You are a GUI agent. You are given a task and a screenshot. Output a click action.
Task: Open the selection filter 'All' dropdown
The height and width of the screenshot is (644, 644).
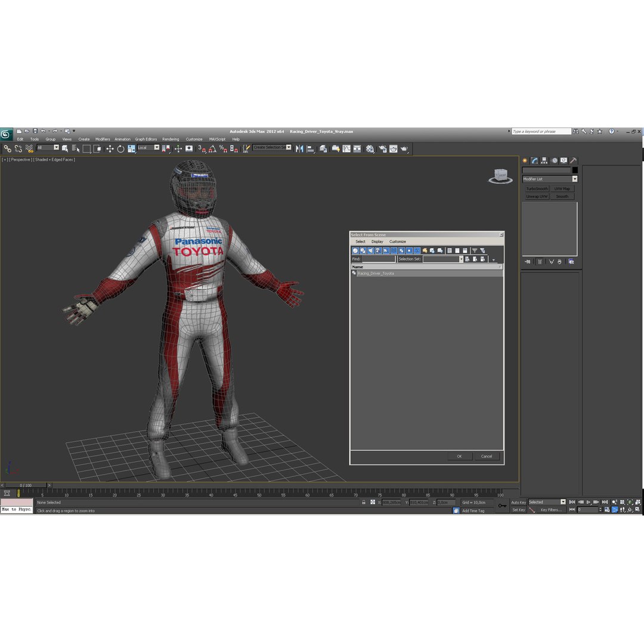click(48, 147)
